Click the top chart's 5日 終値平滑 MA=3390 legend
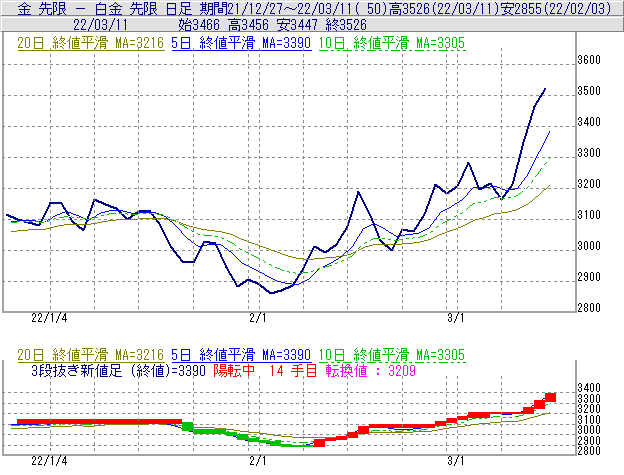The width and height of the screenshot is (624, 475). tap(241, 43)
